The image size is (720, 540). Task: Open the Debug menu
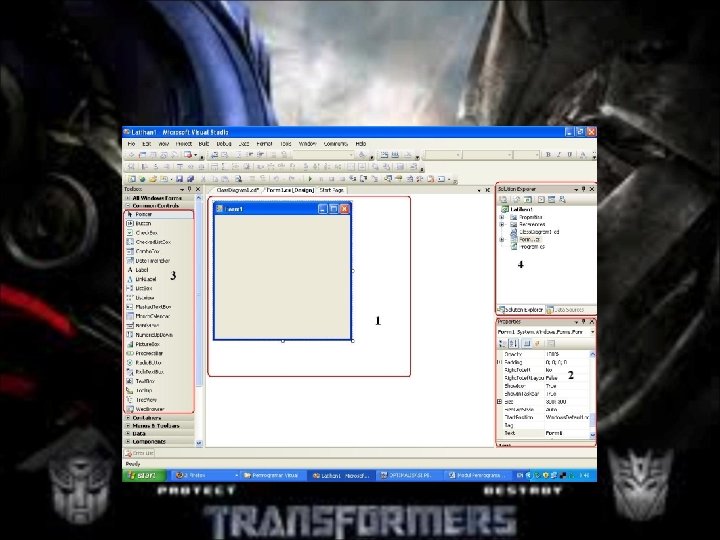point(224,144)
